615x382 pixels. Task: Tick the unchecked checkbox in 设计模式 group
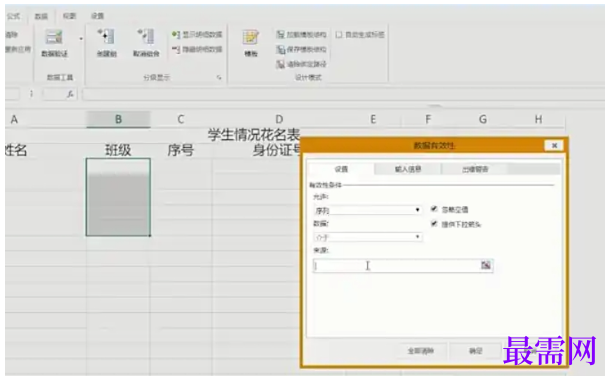coord(339,35)
